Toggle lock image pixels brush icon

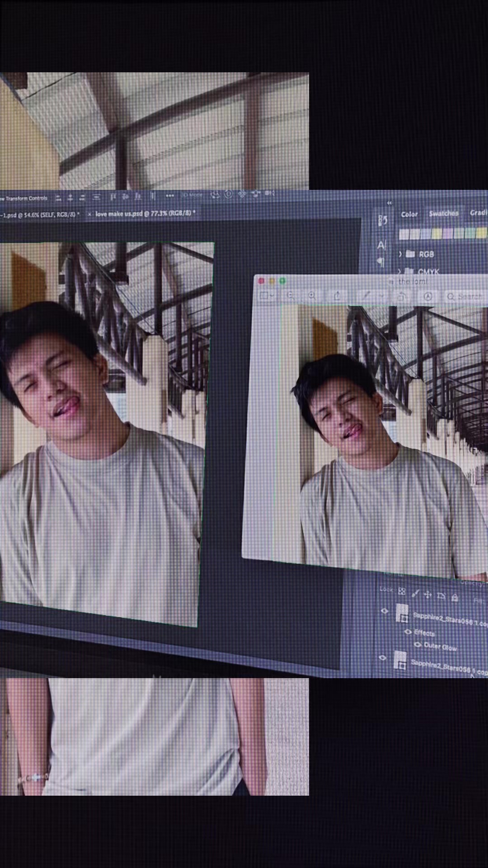pos(416,593)
